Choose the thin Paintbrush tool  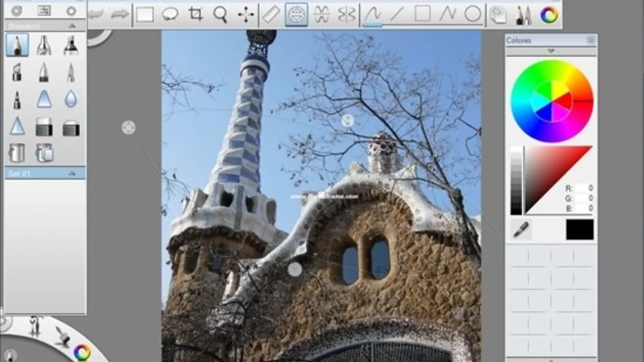pos(71,72)
